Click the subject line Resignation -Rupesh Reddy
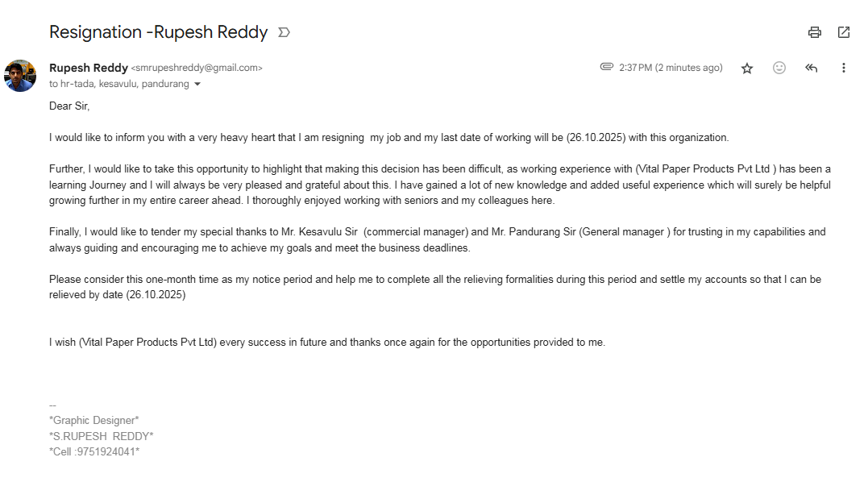Viewport: 868px width, 478px height. pos(158,32)
